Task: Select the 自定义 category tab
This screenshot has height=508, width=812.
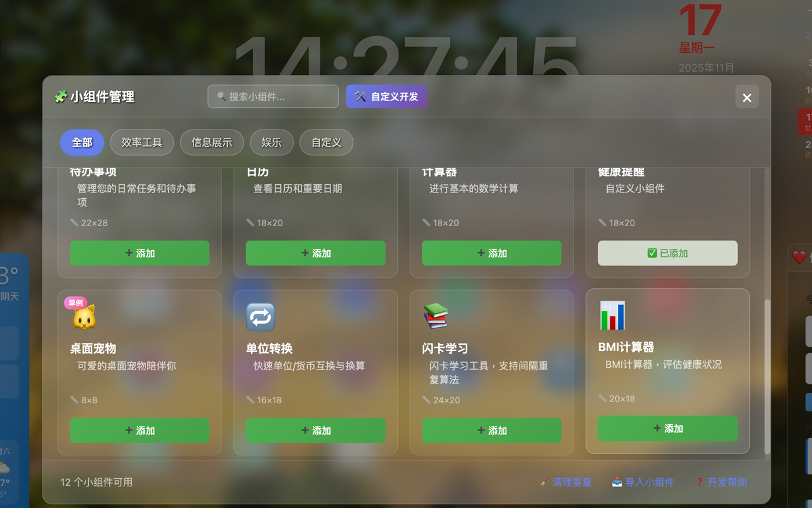Action: coord(326,142)
